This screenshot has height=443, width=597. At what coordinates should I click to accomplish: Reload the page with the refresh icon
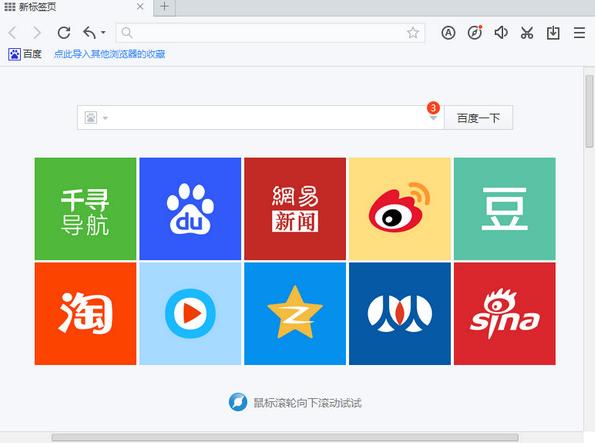tap(64, 33)
